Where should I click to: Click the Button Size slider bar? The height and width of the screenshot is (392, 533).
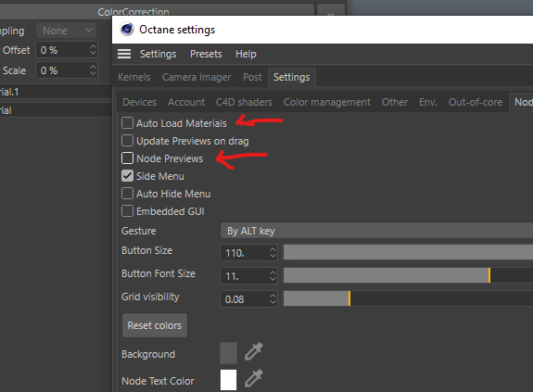(x=408, y=252)
